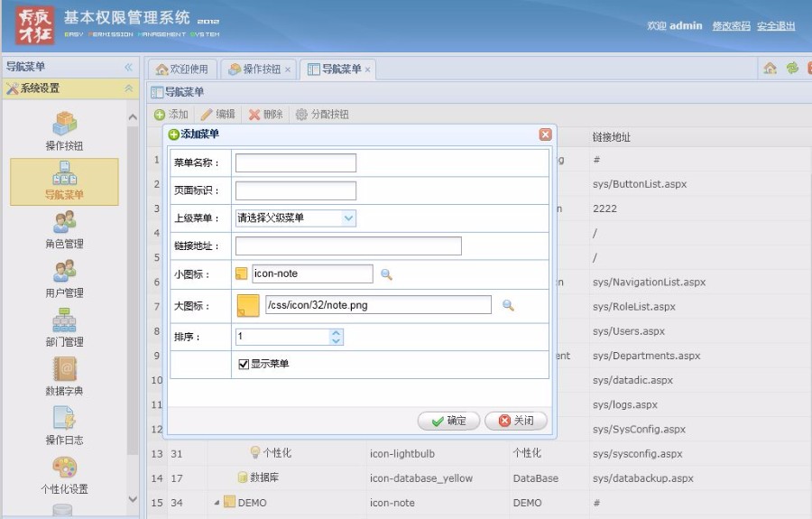
Task: Click the sys/SysConfig.aspx cell
Action: click(639, 430)
